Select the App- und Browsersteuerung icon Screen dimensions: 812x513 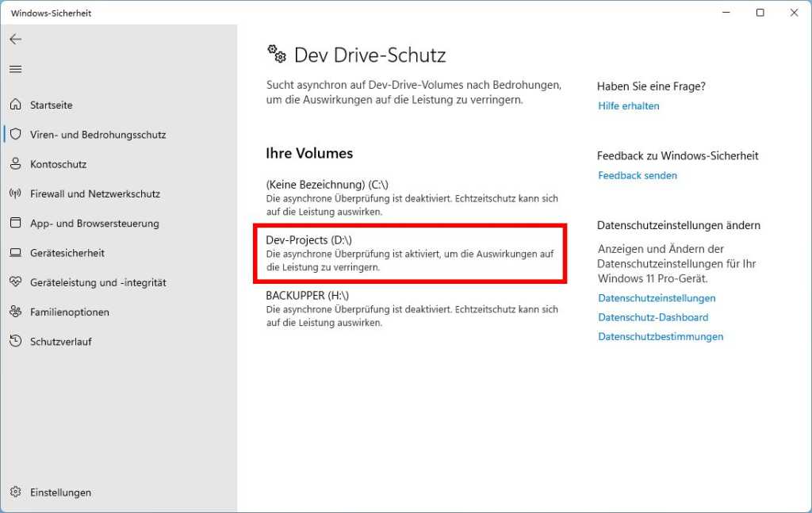coord(16,223)
